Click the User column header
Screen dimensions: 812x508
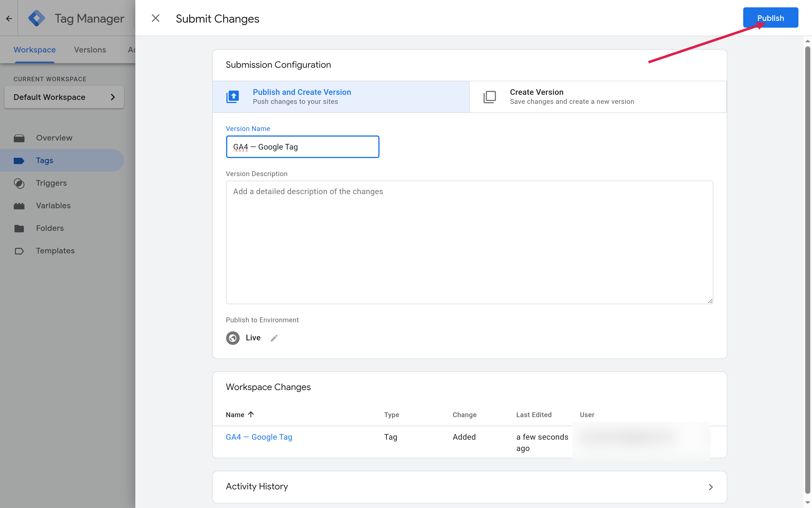pyautogui.click(x=587, y=415)
